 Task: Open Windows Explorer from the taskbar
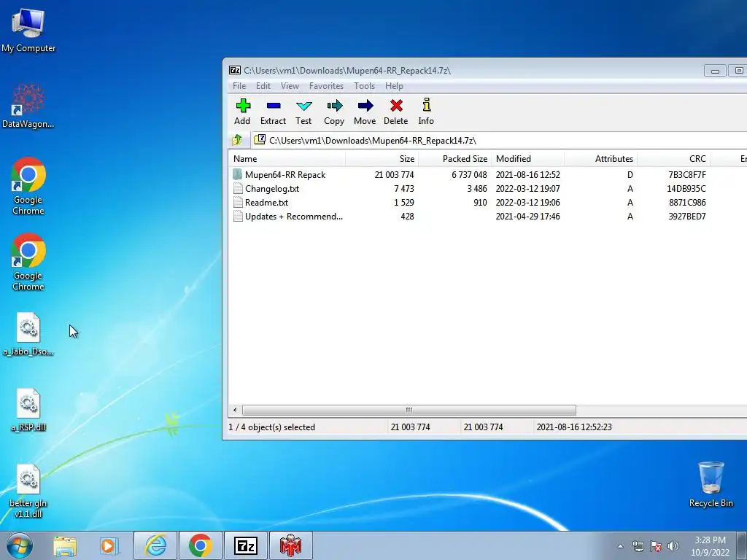[65, 545]
